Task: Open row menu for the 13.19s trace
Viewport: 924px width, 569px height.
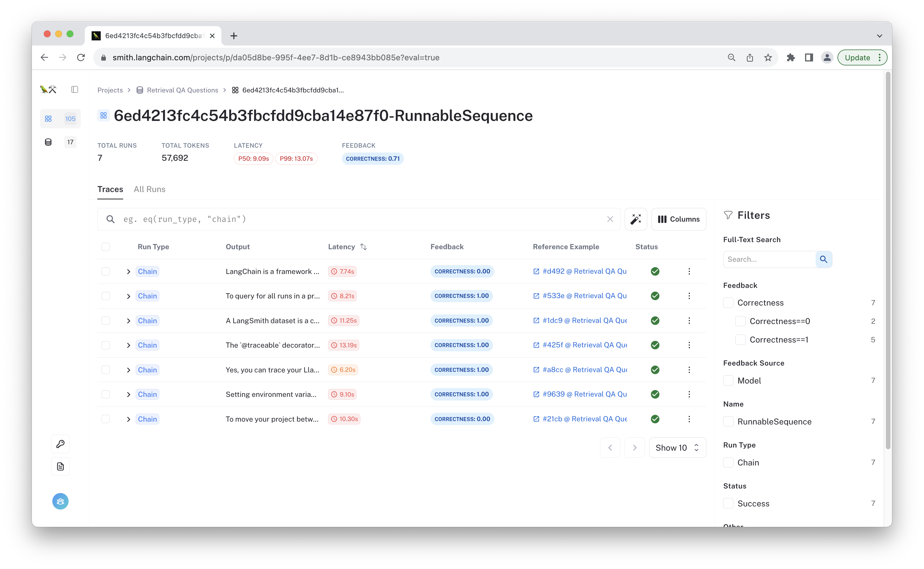Action: pos(689,345)
